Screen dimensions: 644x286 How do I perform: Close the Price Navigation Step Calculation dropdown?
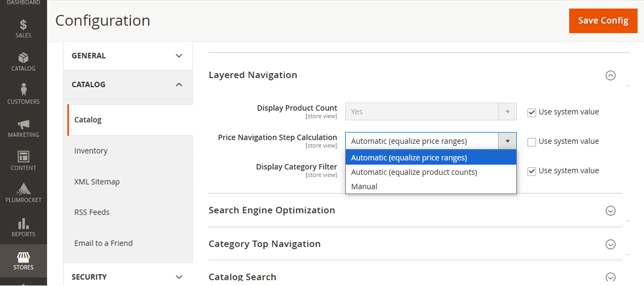coord(431,141)
